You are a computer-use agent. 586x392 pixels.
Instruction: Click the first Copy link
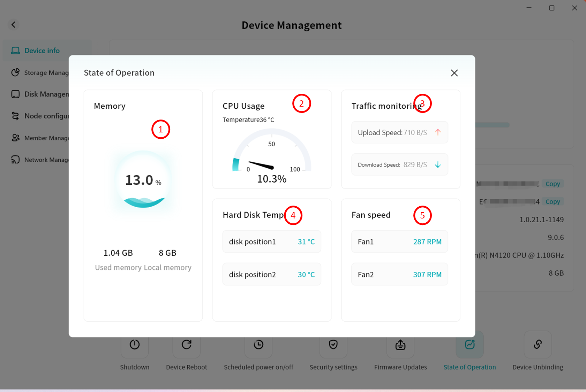553,184
